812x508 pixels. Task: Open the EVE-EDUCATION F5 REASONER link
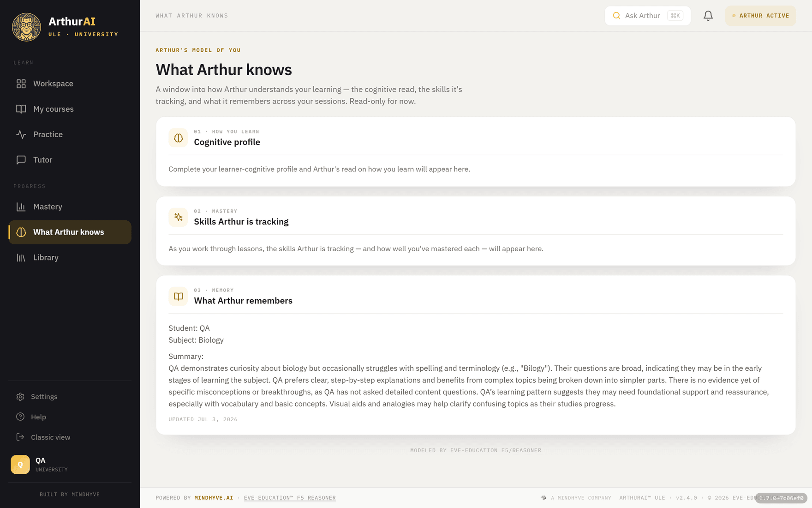tap(290, 498)
